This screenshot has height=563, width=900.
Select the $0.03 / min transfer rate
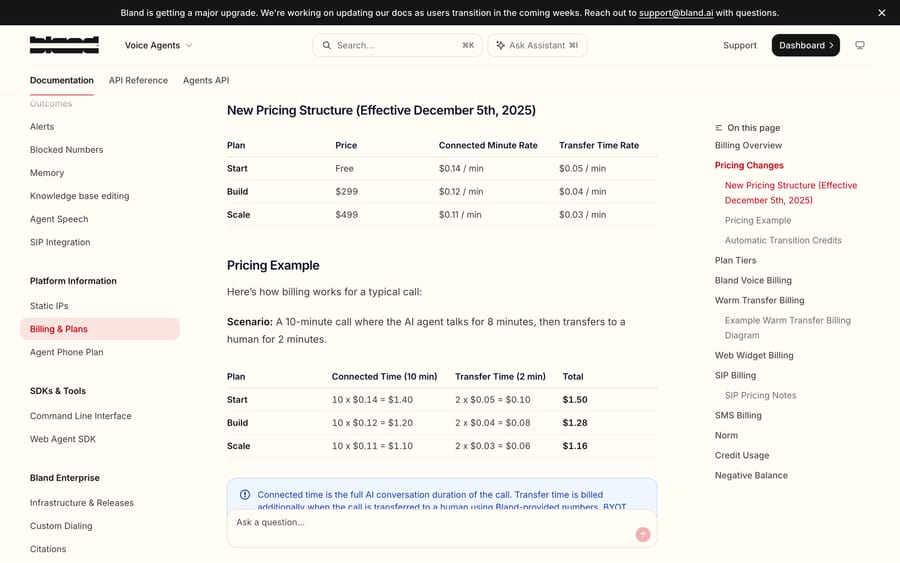point(583,215)
